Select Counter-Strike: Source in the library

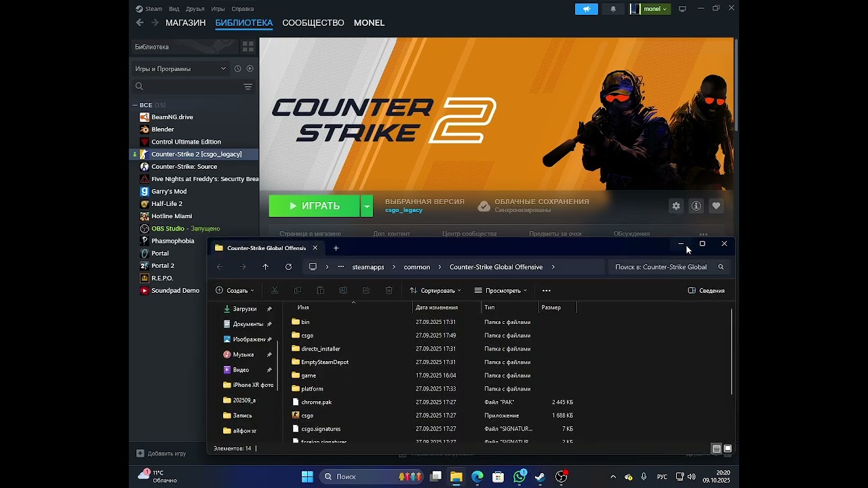tap(184, 167)
